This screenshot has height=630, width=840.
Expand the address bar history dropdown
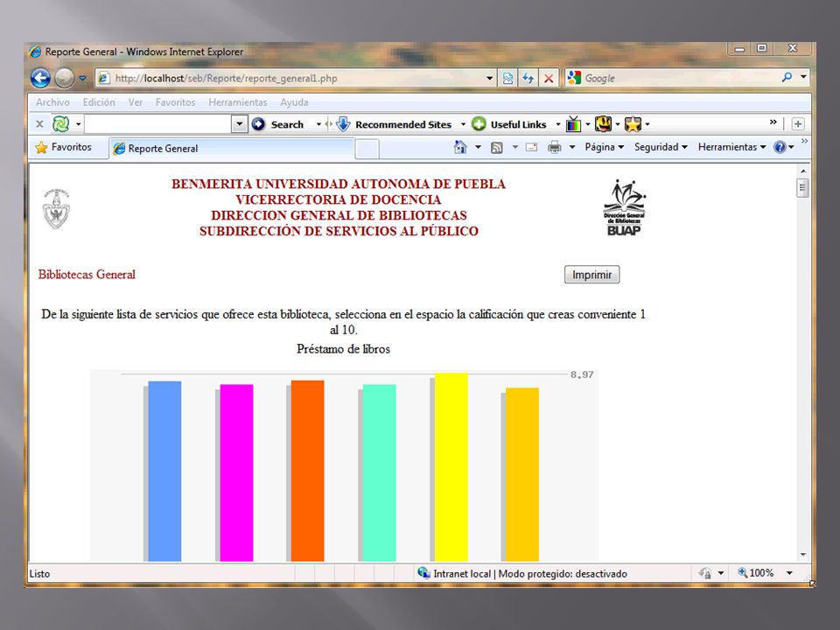(x=489, y=78)
